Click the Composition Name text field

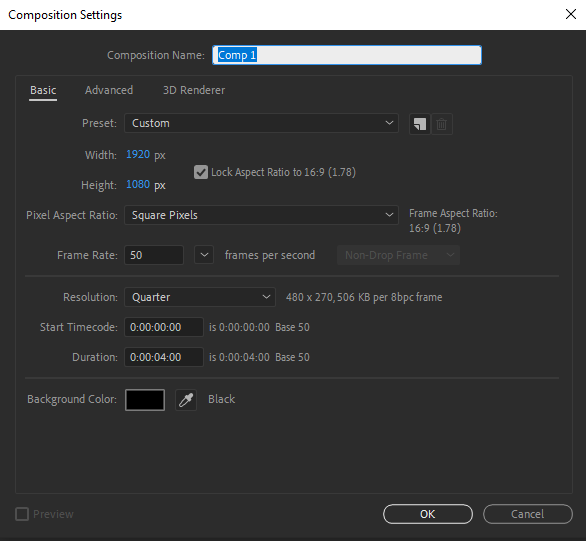[347, 55]
